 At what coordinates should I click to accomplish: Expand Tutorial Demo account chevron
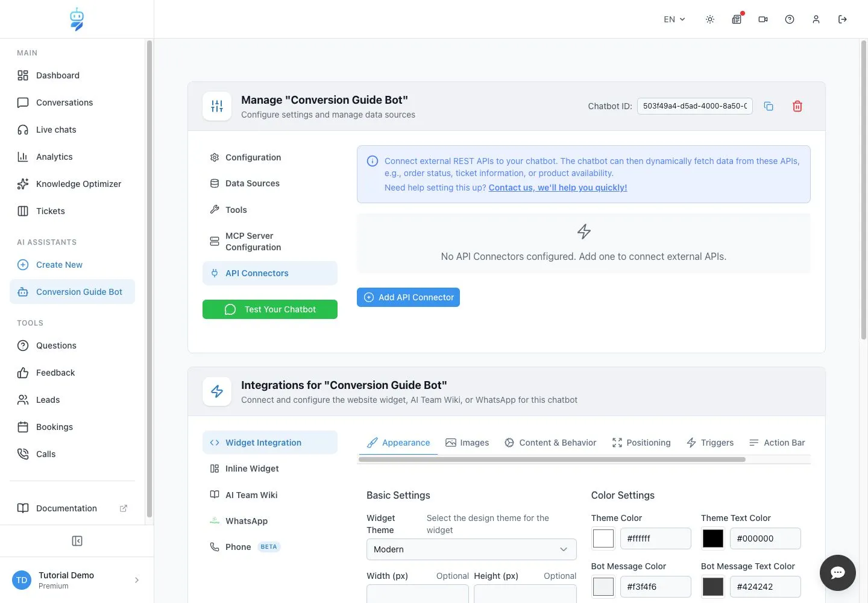tap(137, 580)
